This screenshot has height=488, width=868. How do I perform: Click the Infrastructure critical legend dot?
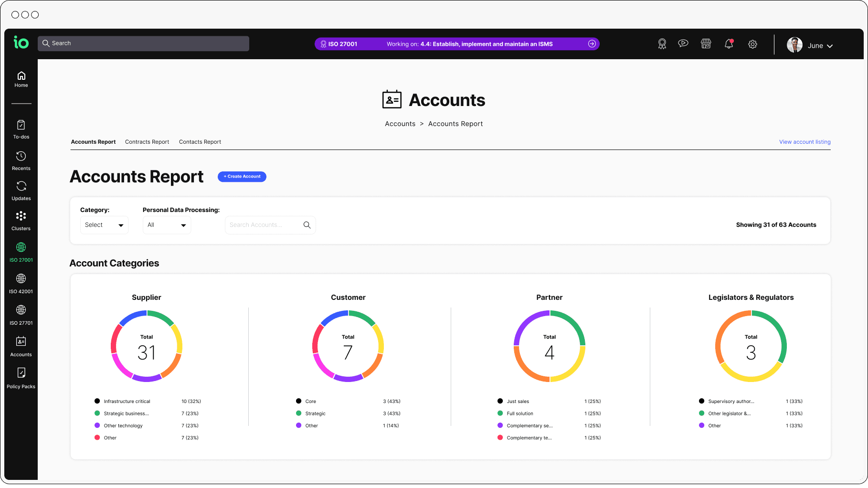[x=97, y=401]
